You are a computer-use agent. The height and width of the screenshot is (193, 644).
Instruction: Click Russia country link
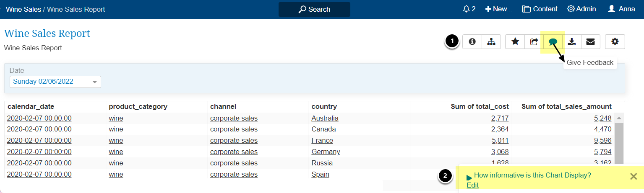[x=322, y=163]
